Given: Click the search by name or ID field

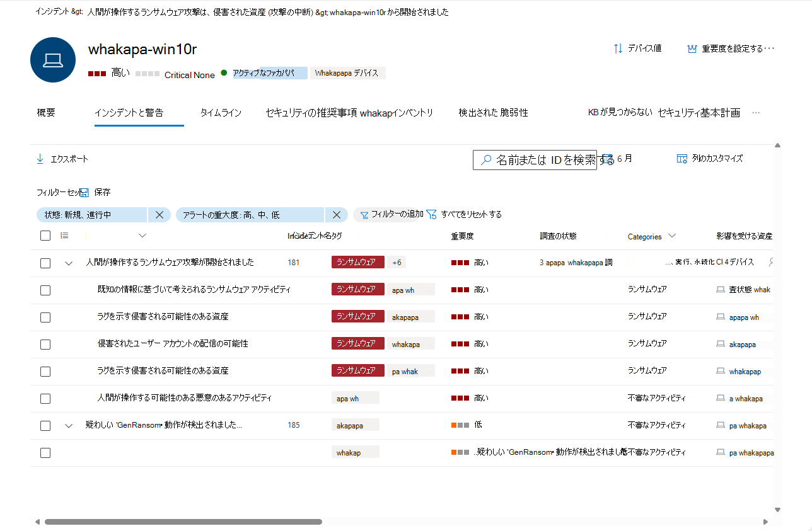Looking at the screenshot, I should 535,160.
